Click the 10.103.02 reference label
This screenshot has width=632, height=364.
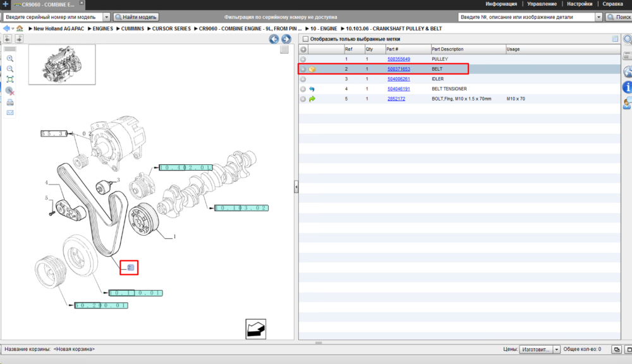pyautogui.click(x=241, y=208)
